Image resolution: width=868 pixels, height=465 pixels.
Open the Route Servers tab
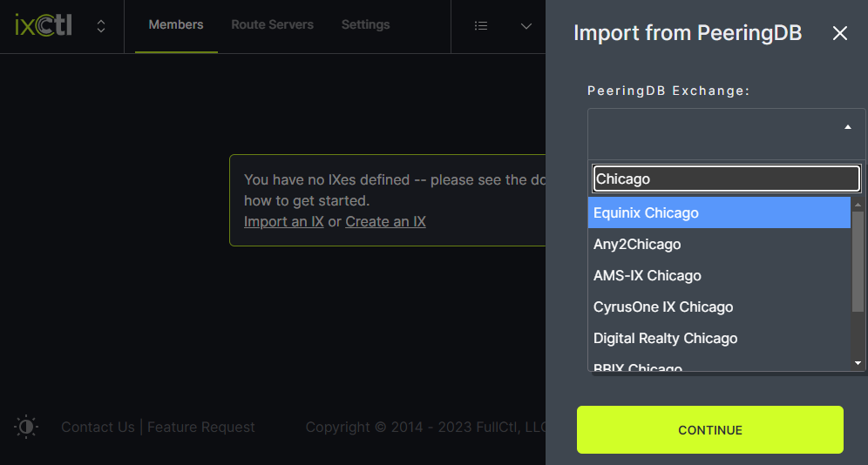coord(272,25)
